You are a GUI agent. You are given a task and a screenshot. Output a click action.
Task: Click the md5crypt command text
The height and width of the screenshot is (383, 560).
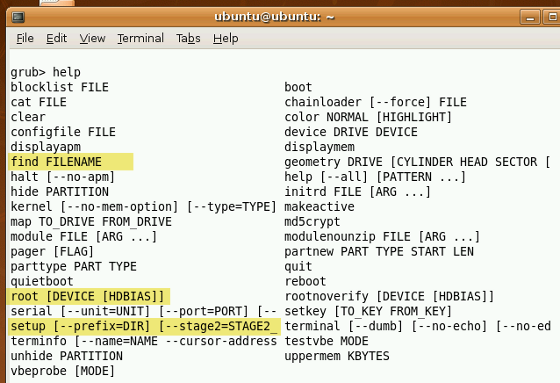pos(312,222)
